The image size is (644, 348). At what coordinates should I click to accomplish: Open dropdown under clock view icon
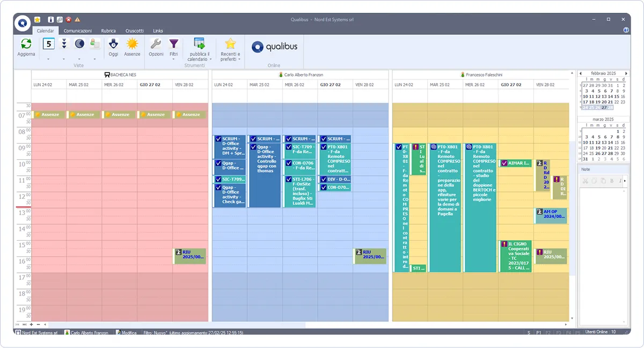pos(79,58)
